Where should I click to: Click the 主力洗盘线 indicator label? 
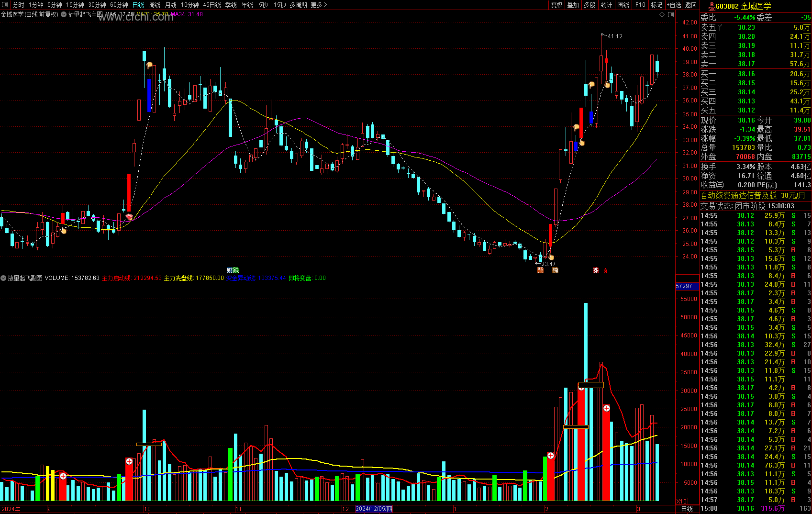click(194, 278)
